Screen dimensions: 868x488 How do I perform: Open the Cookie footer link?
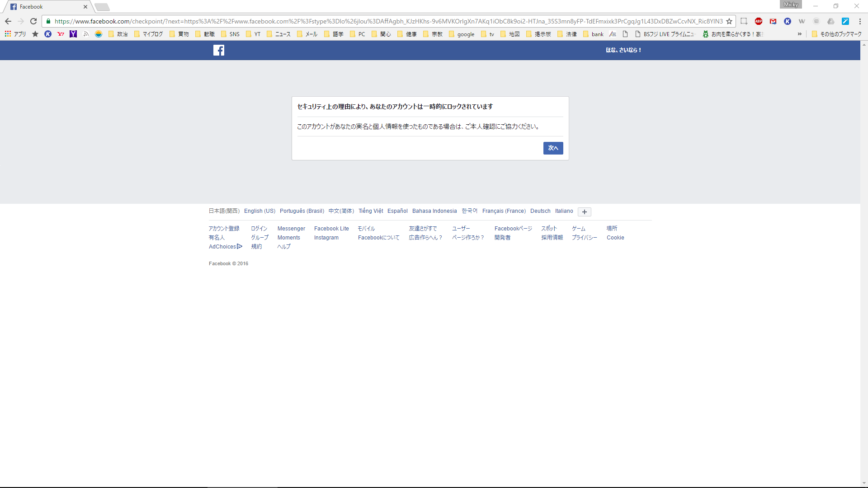tap(615, 238)
